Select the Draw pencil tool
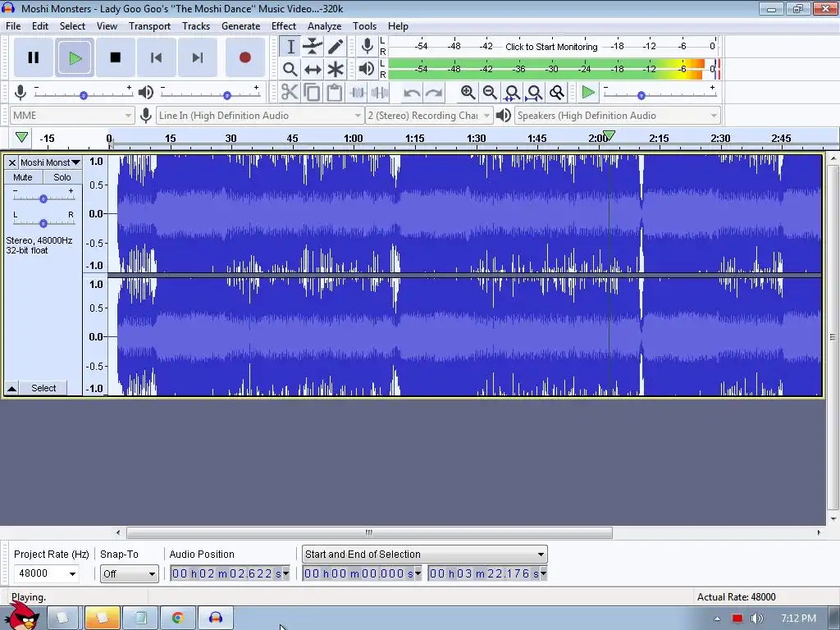The width and height of the screenshot is (840, 630). (x=336, y=47)
